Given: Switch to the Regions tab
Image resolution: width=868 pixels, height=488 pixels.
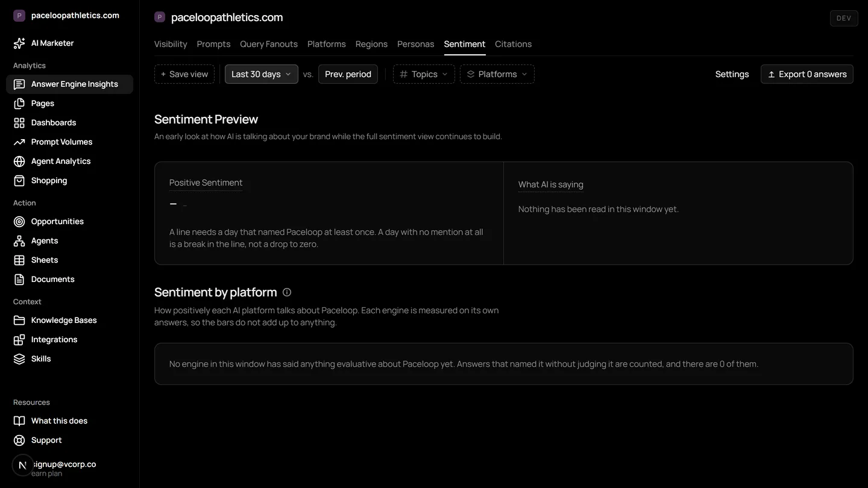Looking at the screenshot, I should tap(371, 44).
